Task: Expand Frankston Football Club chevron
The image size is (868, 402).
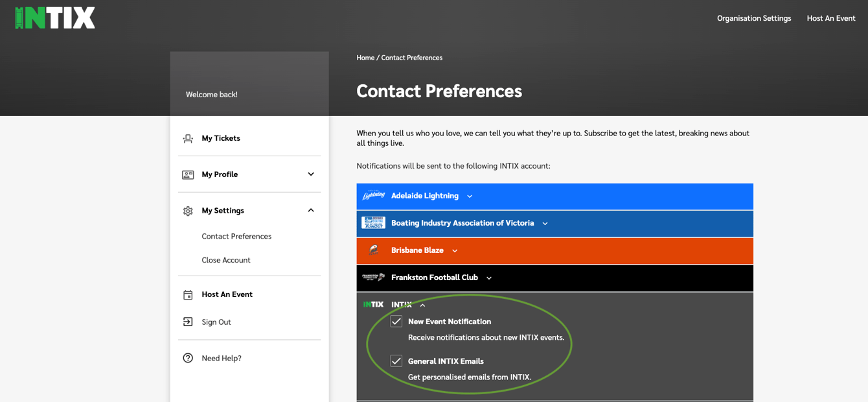Action: coord(489,278)
